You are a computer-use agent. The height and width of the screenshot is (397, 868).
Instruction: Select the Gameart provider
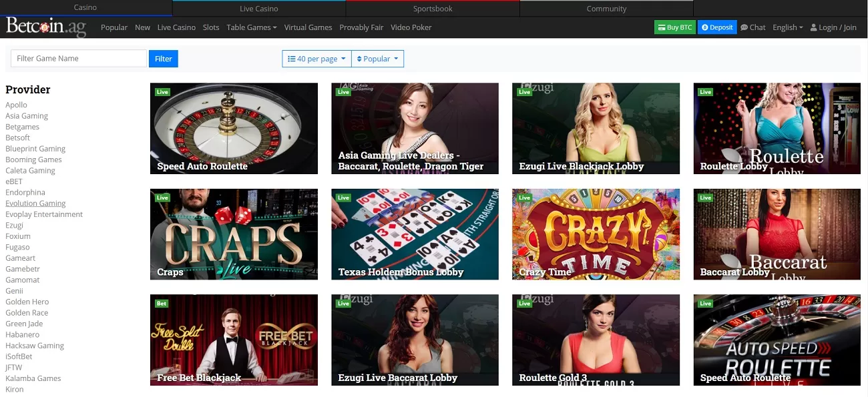21,258
